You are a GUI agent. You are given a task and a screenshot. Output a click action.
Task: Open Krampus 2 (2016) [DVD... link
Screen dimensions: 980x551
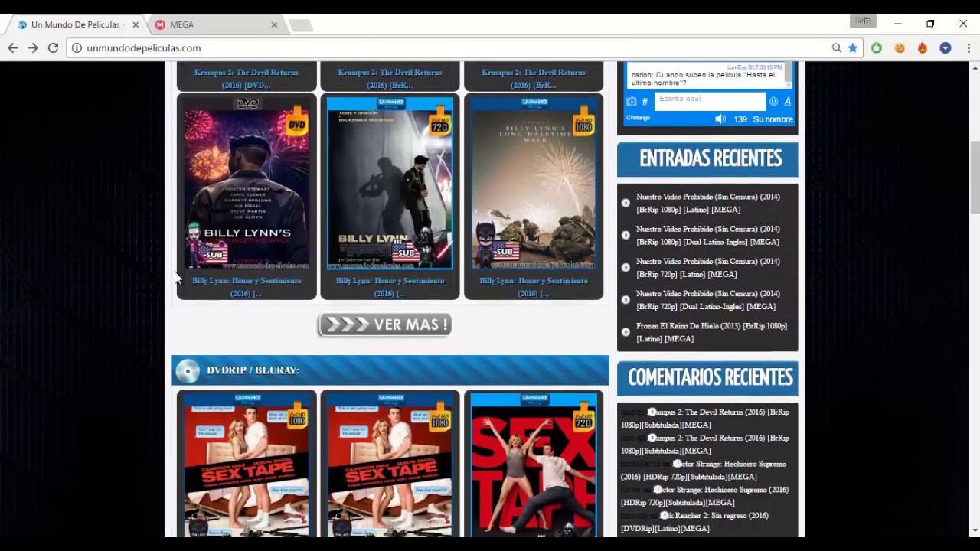247,79
